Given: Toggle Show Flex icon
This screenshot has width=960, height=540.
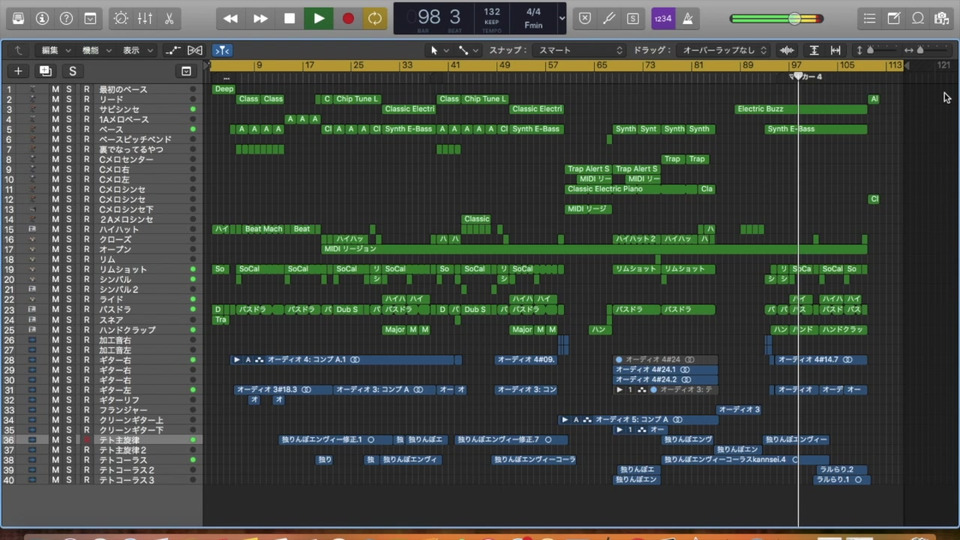Looking at the screenshot, I should (195, 50).
